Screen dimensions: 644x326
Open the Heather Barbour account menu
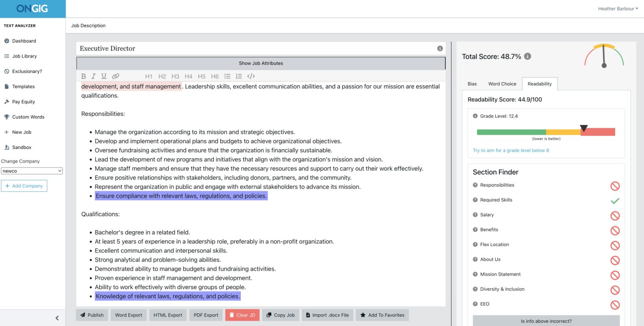pos(617,8)
